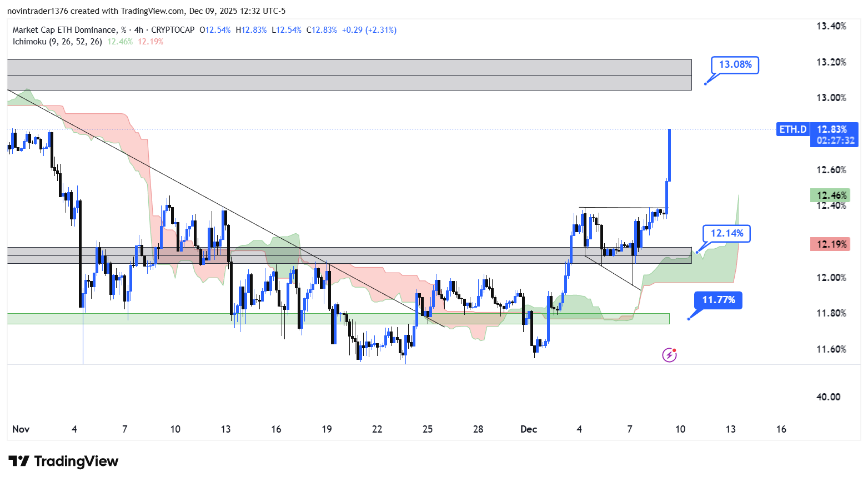The image size is (868, 482).
Task: Click the CRYPTOCAP exchange label
Action: pyautogui.click(x=173, y=30)
